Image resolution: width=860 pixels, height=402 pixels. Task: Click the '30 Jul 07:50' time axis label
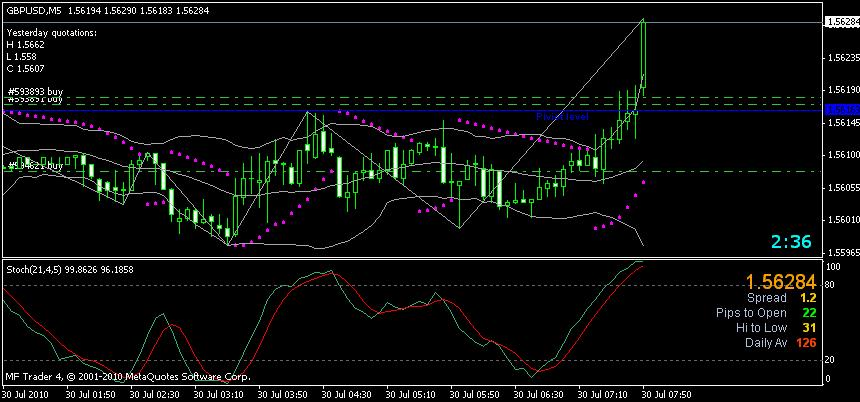coord(667,394)
